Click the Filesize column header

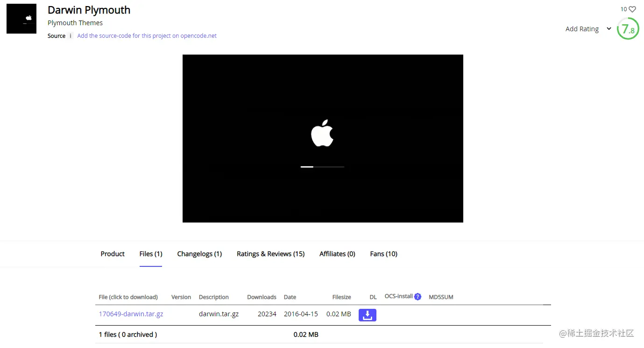341,297
